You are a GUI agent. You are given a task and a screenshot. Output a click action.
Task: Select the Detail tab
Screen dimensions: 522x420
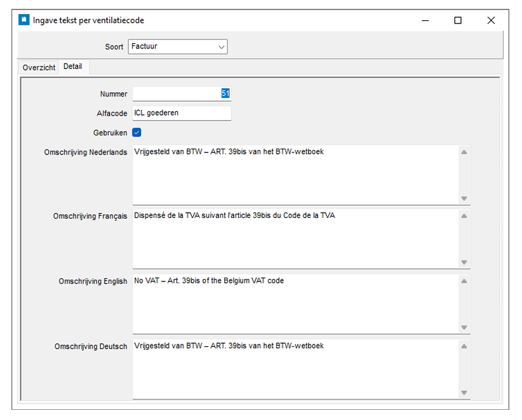tap(73, 66)
